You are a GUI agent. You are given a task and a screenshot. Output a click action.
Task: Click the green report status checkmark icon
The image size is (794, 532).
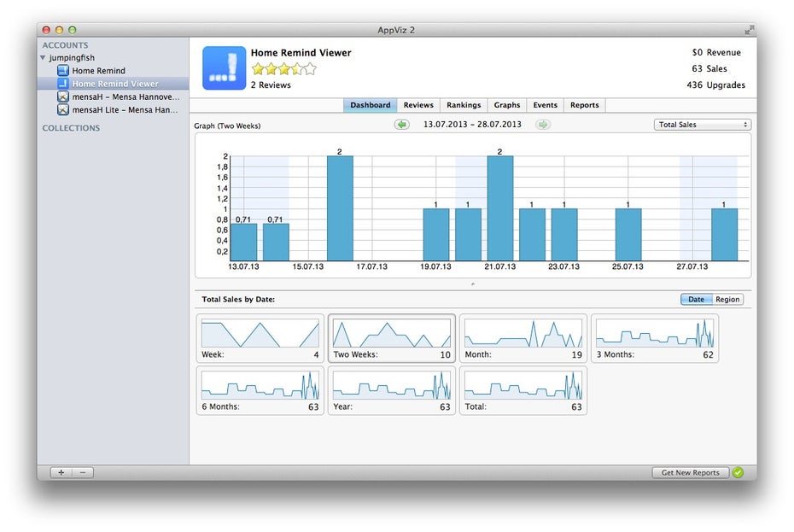[x=739, y=472]
